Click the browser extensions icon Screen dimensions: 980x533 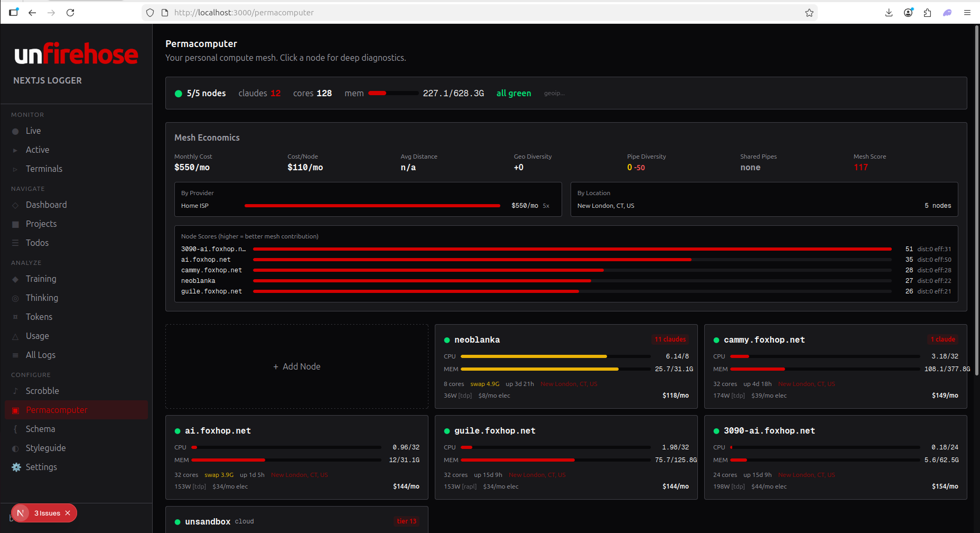click(927, 13)
